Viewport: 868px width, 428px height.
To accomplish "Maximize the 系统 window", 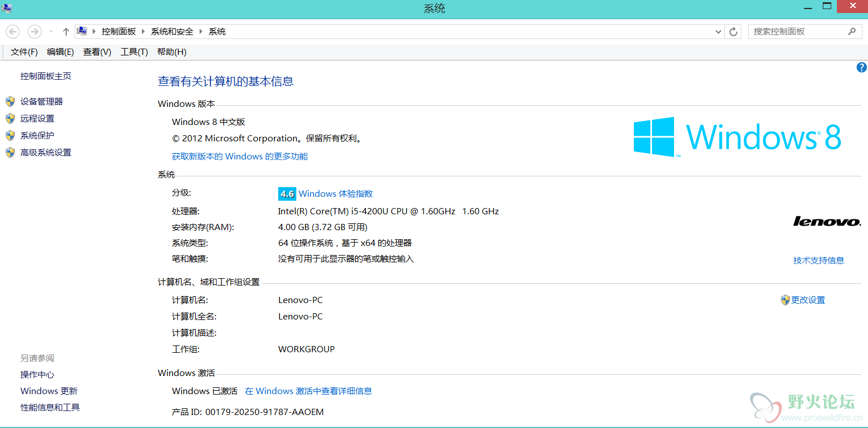I will (827, 6).
